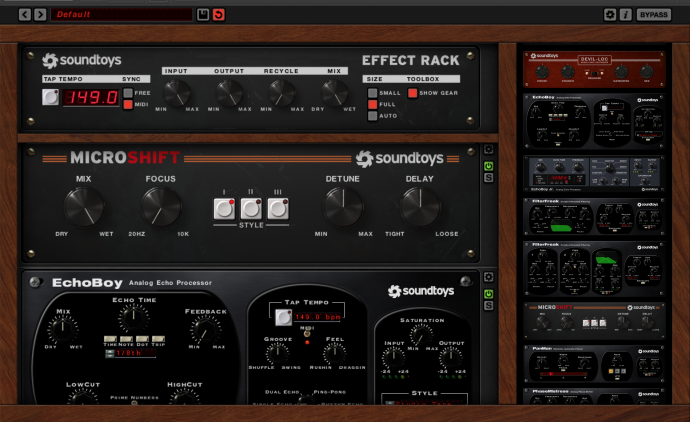Image resolution: width=690 pixels, height=422 pixels.
Task: Click the EchoBoy Echo Time knob
Action: [x=134, y=319]
